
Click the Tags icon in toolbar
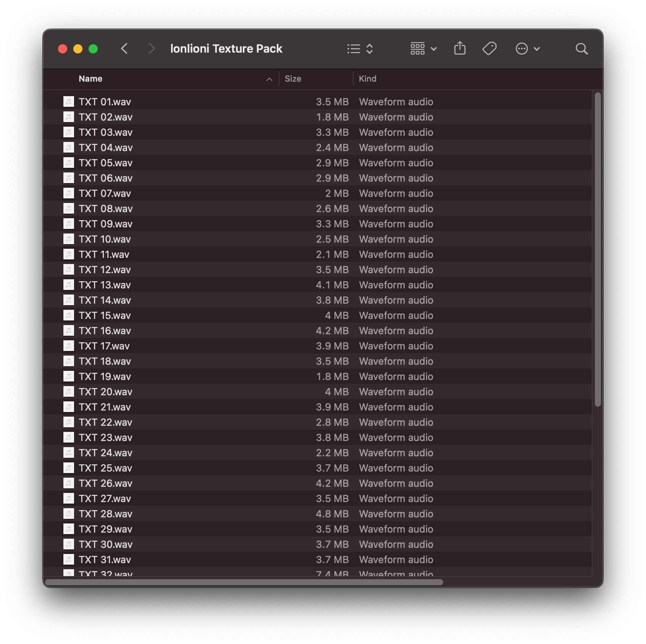pyautogui.click(x=489, y=49)
